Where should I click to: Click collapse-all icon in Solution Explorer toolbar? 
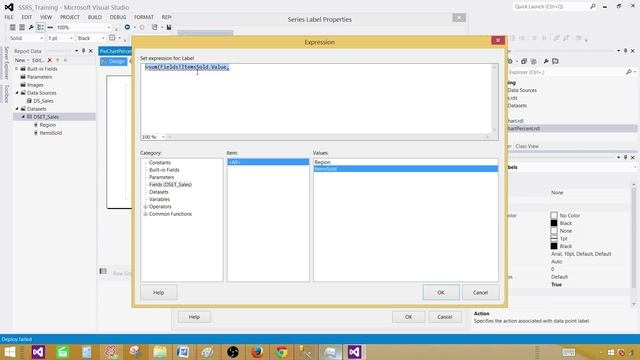[524, 61]
